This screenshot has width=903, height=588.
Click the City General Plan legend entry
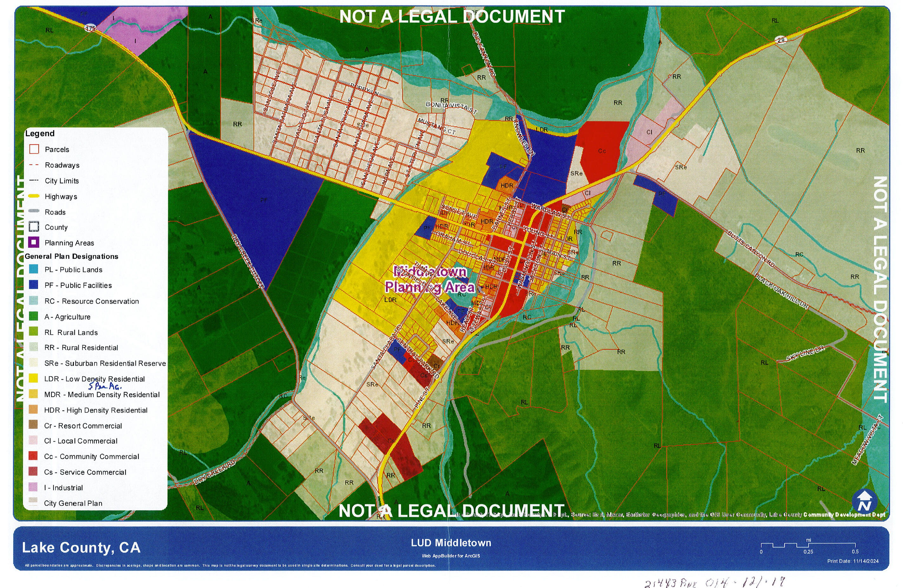(x=73, y=503)
